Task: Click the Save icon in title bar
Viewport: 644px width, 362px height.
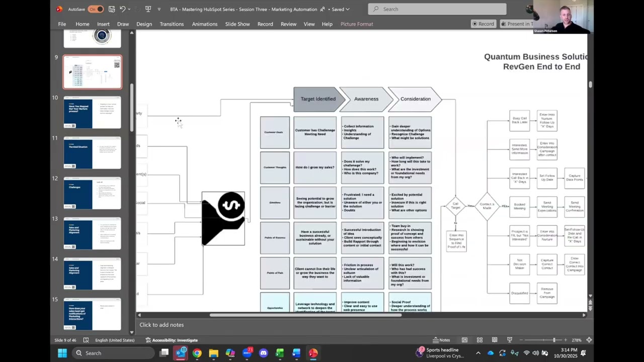Action: click(x=112, y=9)
